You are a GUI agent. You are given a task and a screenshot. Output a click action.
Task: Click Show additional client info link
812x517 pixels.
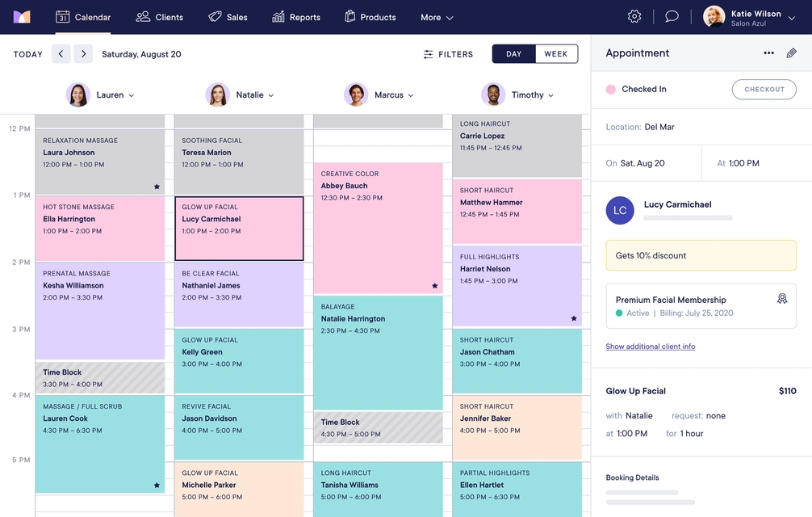point(650,347)
